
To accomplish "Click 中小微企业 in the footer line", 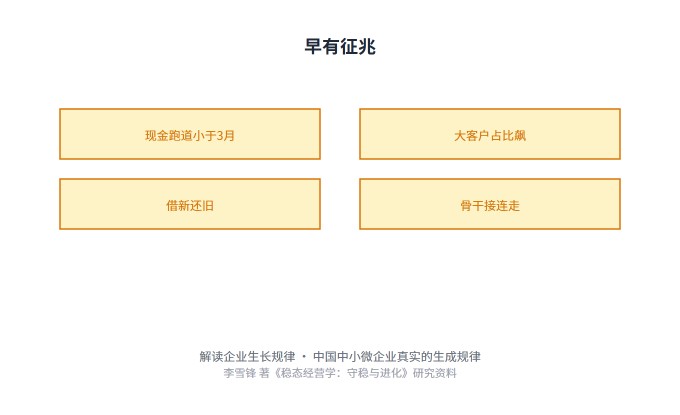I will pyautogui.click(x=367, y=356).
